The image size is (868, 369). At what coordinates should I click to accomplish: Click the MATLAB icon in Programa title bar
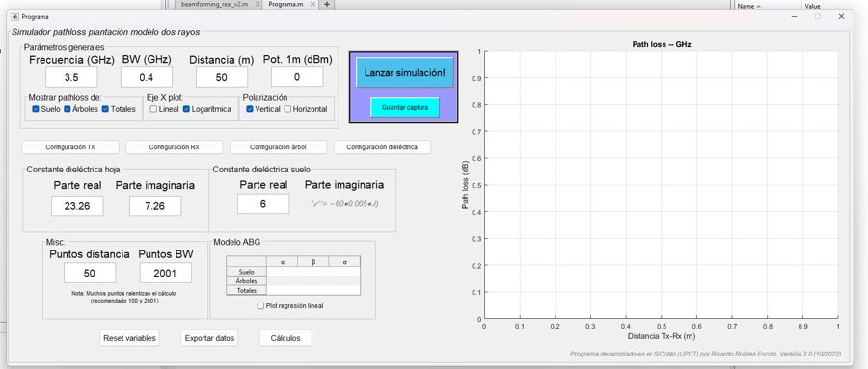[14, 16]
